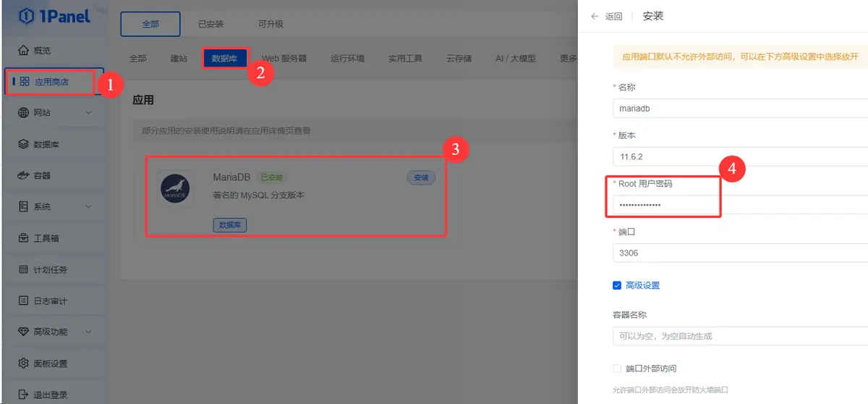The image size is (868, 404).
Task: Expand the 网站 sidebar menu chevron
Action: click(x=88, y=113)
